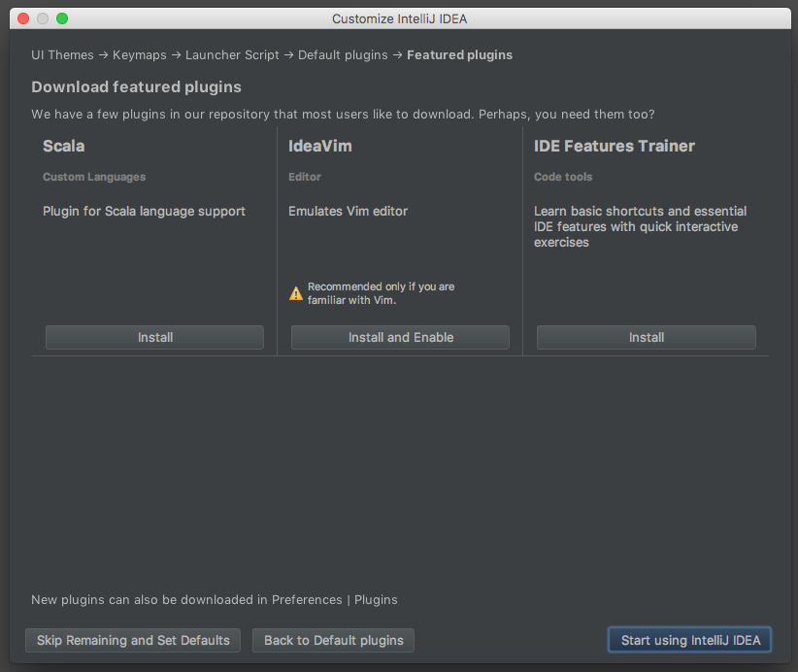798x672 pixels.
Task: Click the Code tools category label
Action: tap(563, 177)
